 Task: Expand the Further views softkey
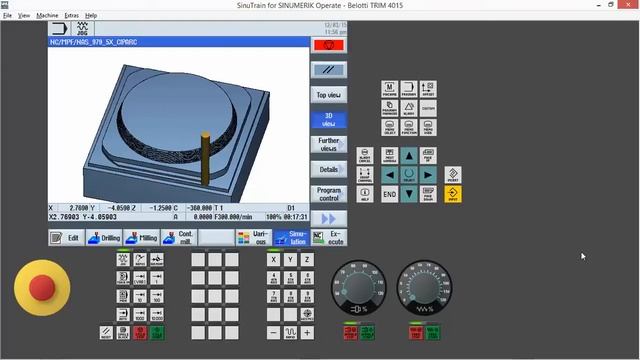329,144
